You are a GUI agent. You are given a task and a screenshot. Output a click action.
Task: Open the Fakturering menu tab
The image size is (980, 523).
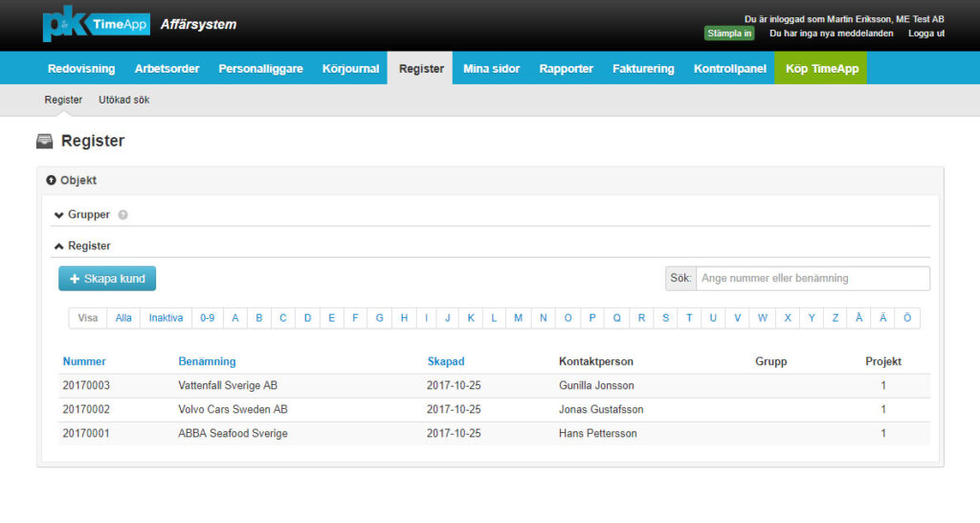(x=643, y=68)
